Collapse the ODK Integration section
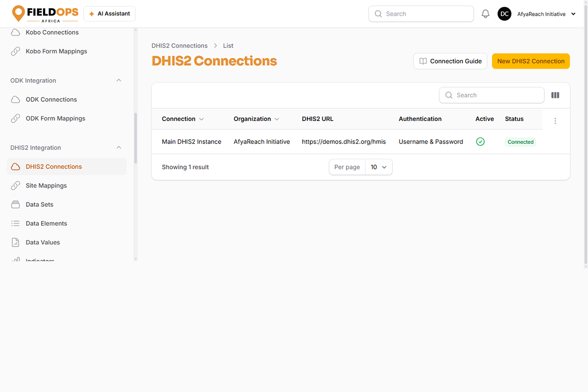The image size is (588, 392). pos(119,80)
